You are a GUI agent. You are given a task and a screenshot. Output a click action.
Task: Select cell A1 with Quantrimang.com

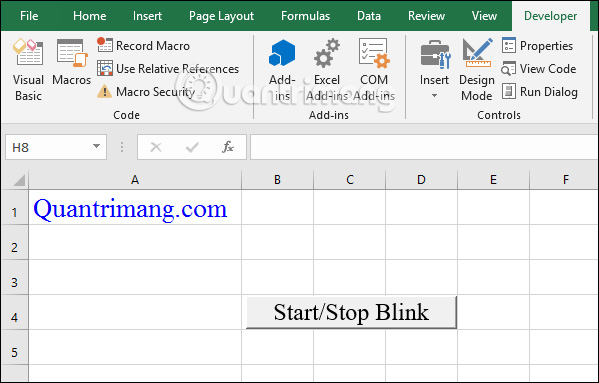(x=135, y=207)
